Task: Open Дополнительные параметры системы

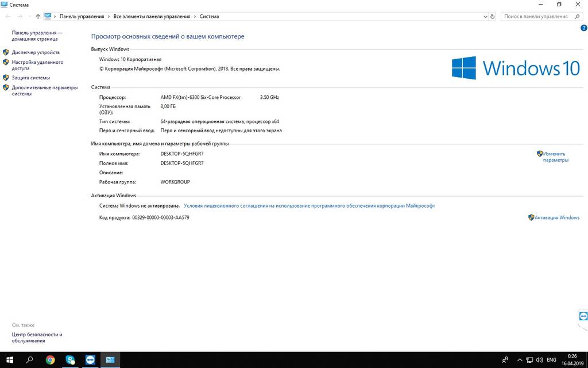Action: click(x=45, y=90)
